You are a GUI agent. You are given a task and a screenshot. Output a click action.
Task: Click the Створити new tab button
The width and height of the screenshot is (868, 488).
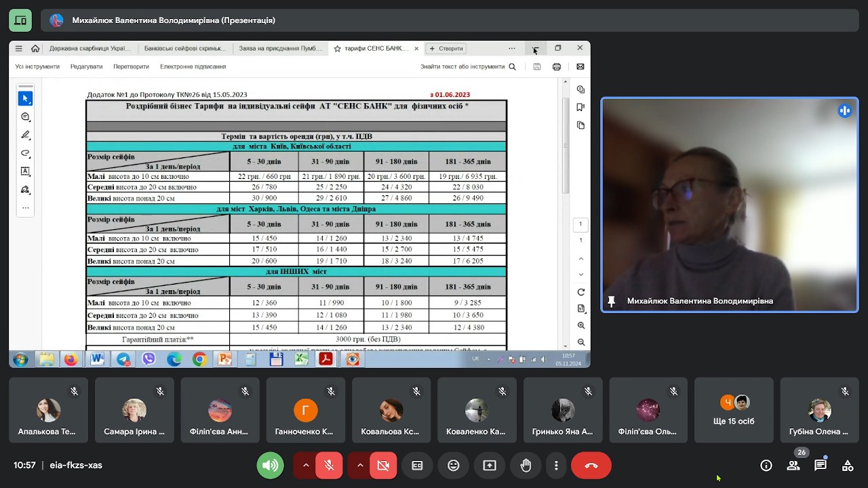(x=446, y=49)
